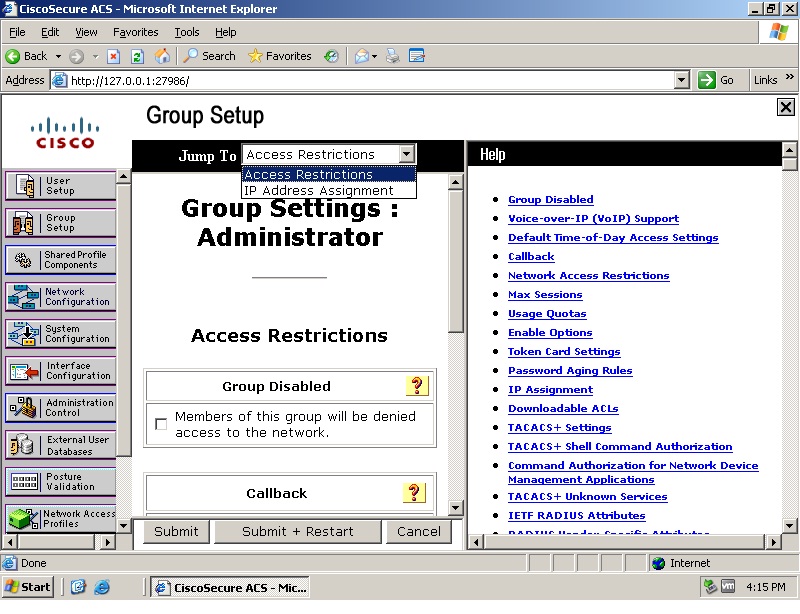The width and height of the screenshot is (800, 614).
Task: Open the Forward button history dropdown
Action: click(x=95, y=56)
